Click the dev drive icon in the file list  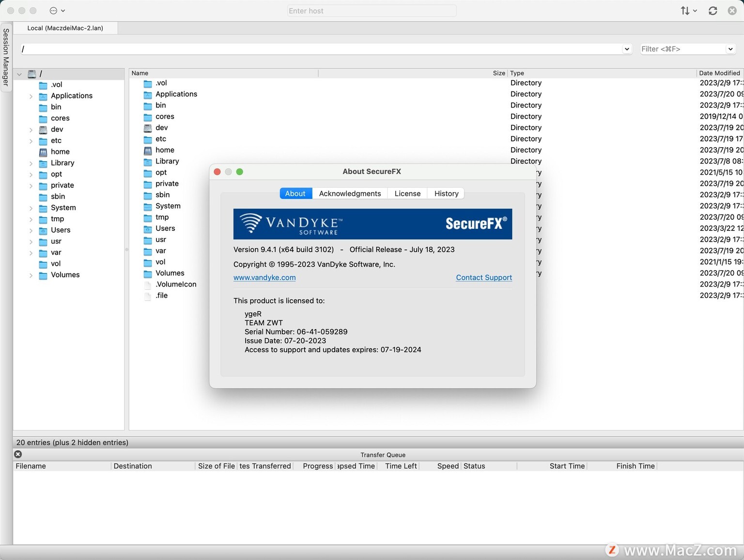click(x=148, y=128)
